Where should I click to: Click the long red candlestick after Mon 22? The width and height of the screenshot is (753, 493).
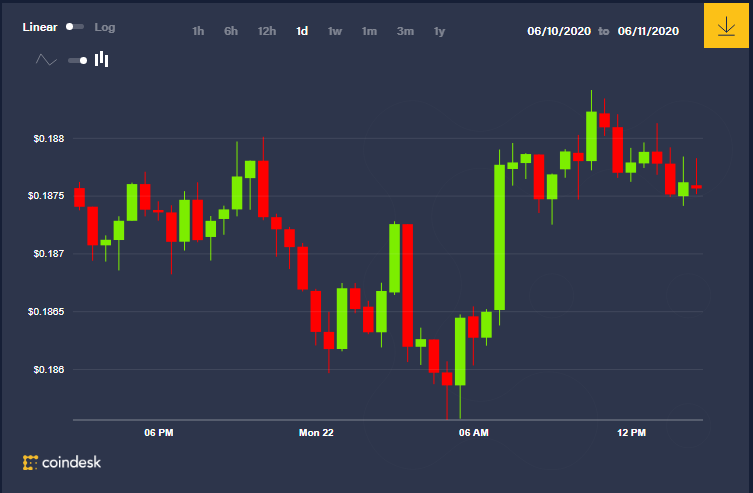coord(408,285)
